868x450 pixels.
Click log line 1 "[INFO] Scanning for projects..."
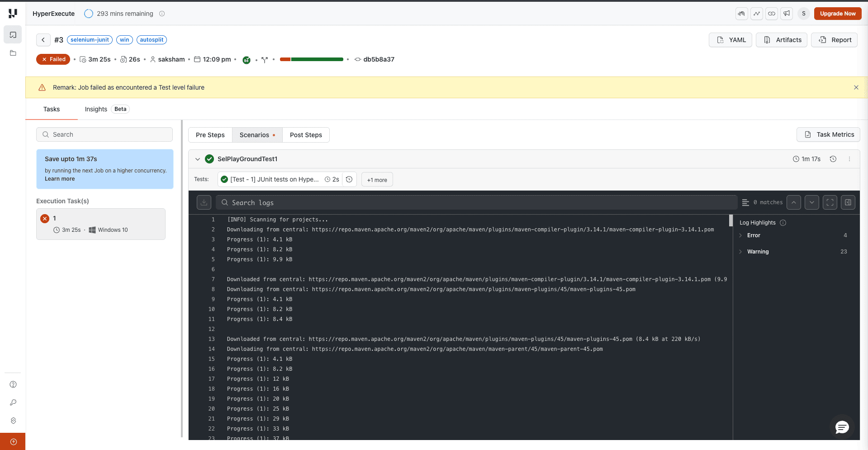277,220
